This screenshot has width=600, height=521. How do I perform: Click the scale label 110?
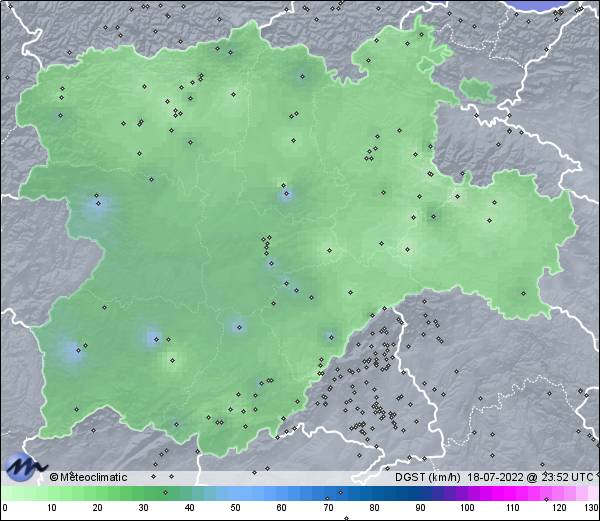point(513,508)
